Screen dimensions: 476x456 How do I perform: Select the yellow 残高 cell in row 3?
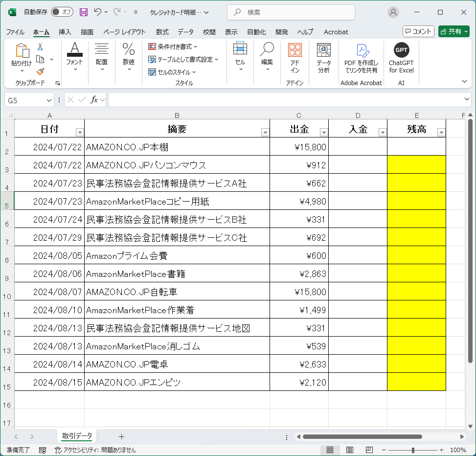[416, 164]
